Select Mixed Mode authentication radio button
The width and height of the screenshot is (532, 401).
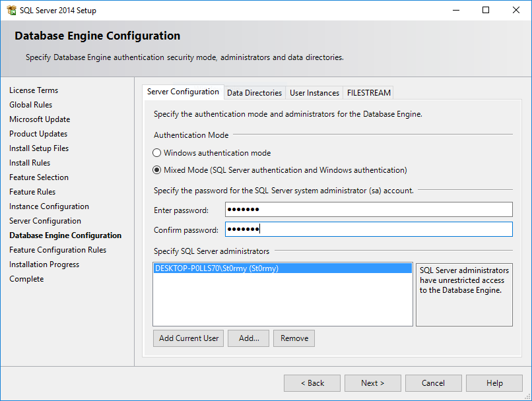click(156, 170)
